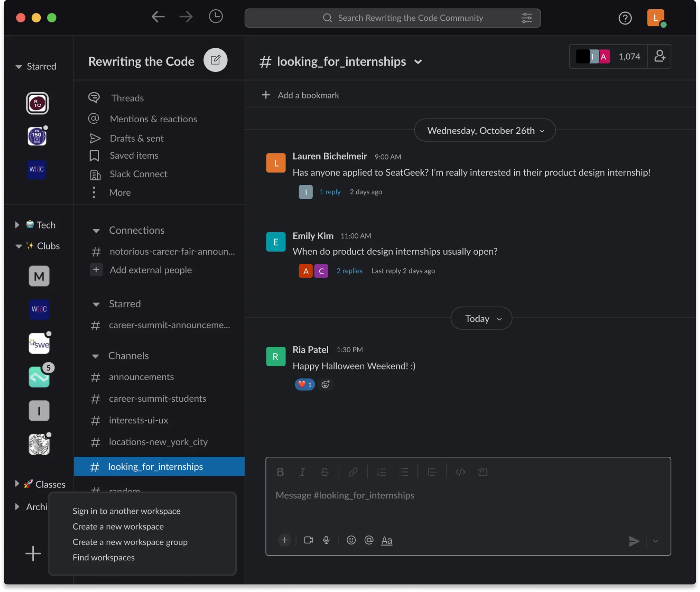Select Create a new workspace group
This screenshot has height=592, width=700.
[x=130, y=542]
